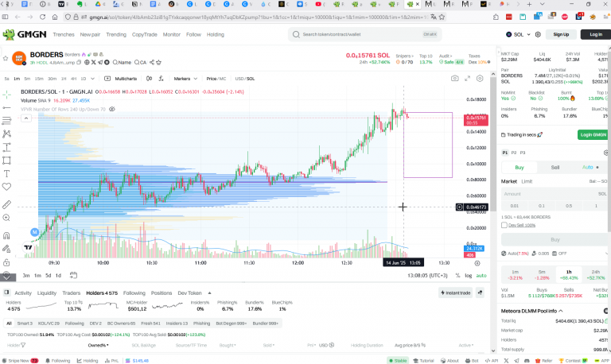
Task: Open go-to-date calendar icon
Action: pyautogui.click(x=73, y=275)
